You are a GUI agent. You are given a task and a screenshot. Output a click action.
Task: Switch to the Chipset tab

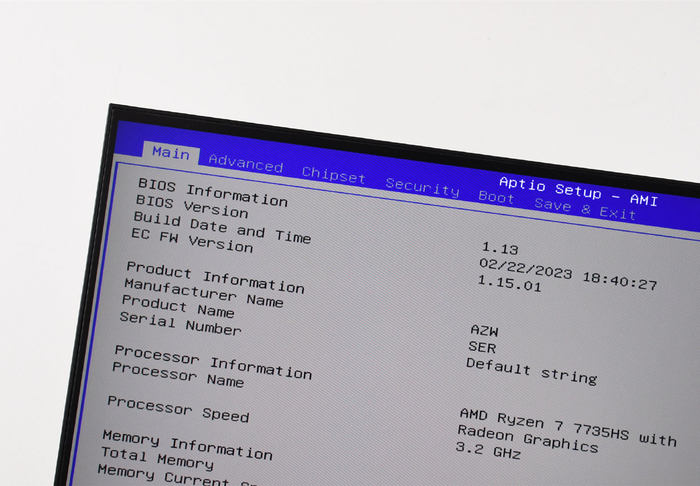pos(334,175)
